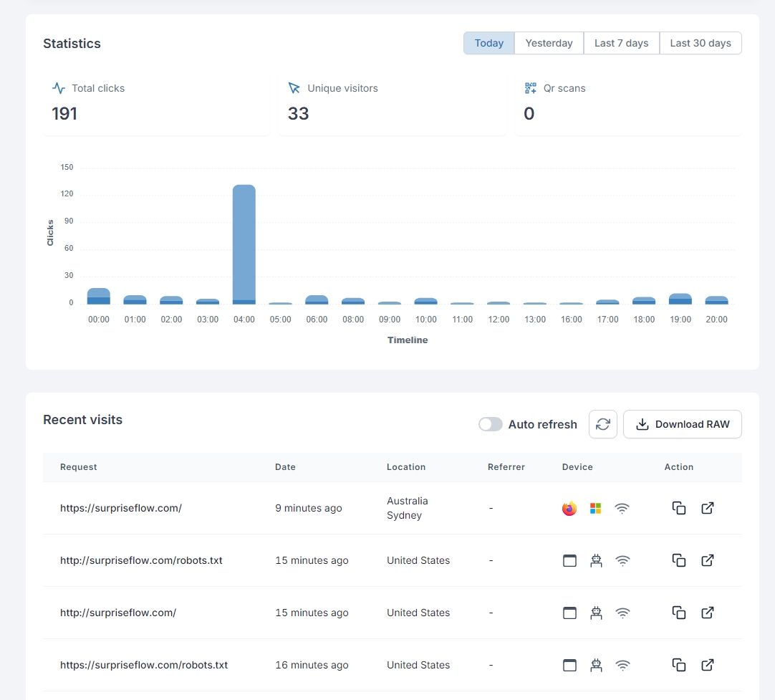Click the Total clicks pulse icon

coord(59,88)
